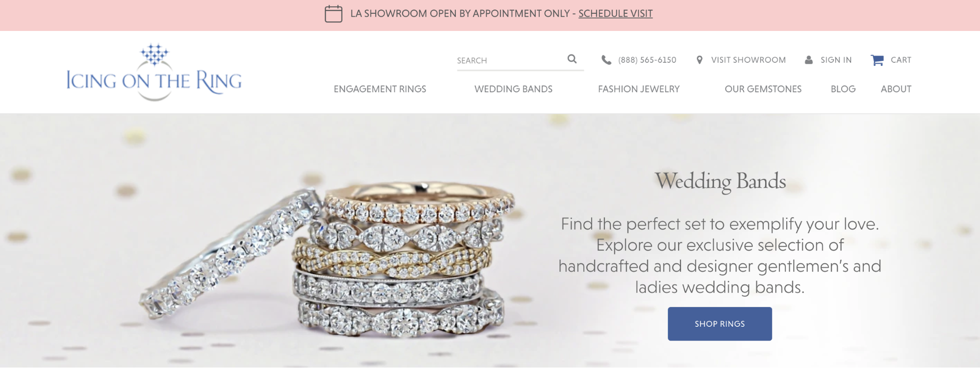This screenshot has width=980, height=368.
Task: Open the Cart text link
Action: pos(901,60)
